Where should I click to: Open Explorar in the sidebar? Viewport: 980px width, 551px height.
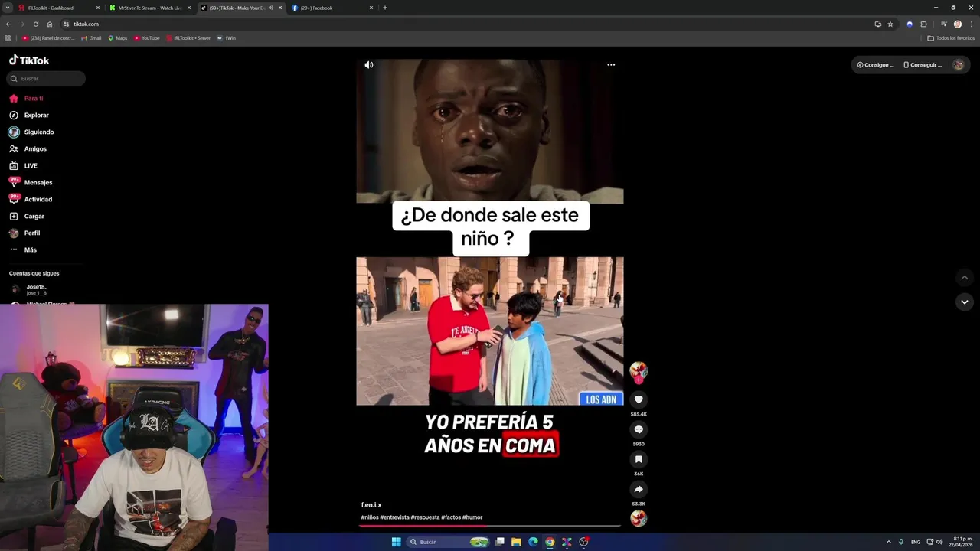tap(29, 116)
